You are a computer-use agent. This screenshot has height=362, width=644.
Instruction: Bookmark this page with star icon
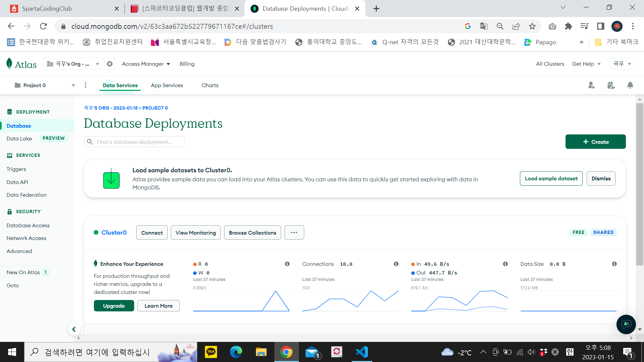(532, 26)
